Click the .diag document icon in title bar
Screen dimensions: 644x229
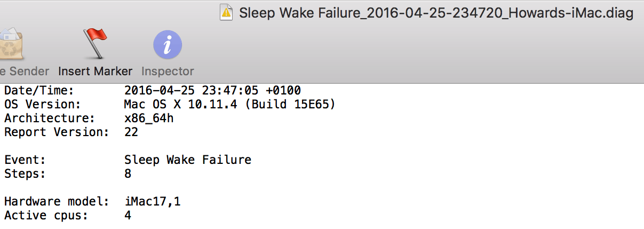coord(227,13)
